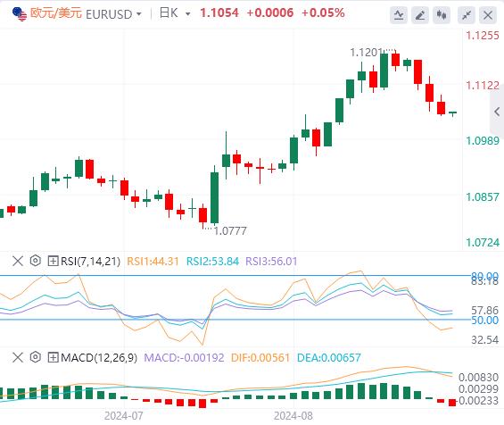Screen dimensions: 504x425
Task: Click the 1.1255 price axis label
Action: pyautogui.click(x=483, y=36)
